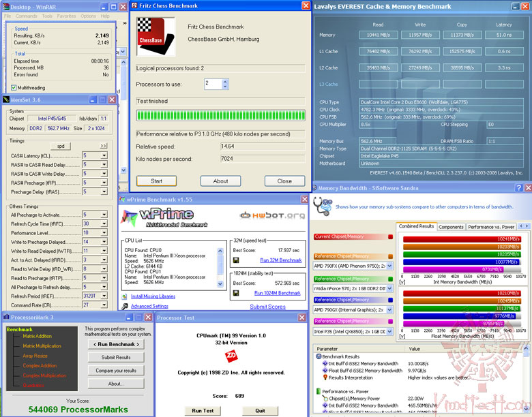Viewport: 532px width, 417px height.
Task: Click the Float Buff'd iSSE2 Memory Bandwidth diamond icon
Action: click(x=325, y=371)
